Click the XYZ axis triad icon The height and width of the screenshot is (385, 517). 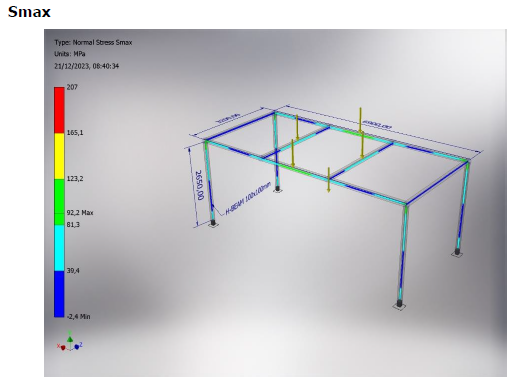point(70,341)
